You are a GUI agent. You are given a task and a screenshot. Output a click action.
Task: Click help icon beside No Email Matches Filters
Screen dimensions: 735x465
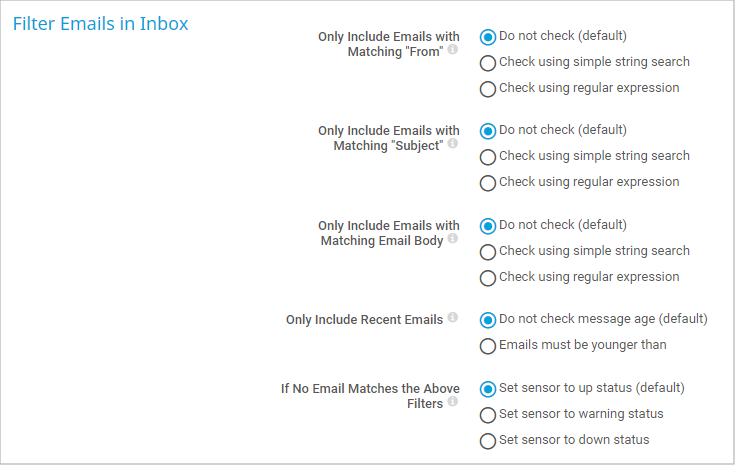pos(453,402)
